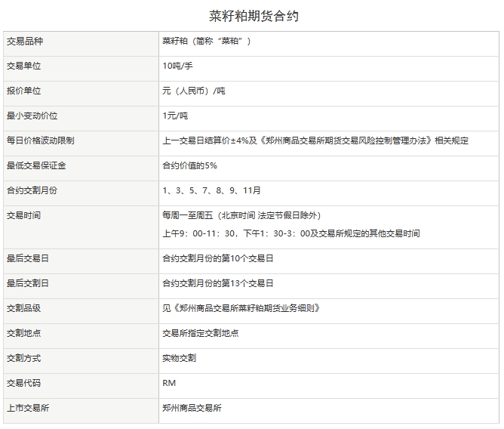This screenshot has width=504, height=429.
Task: Click the 1元/吨 value
Action: (x=175, y=116)
